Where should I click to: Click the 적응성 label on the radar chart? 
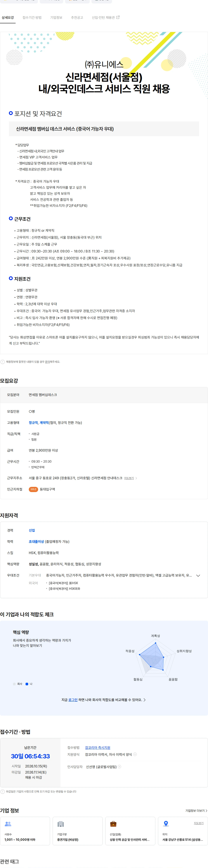tap(130, 651)
